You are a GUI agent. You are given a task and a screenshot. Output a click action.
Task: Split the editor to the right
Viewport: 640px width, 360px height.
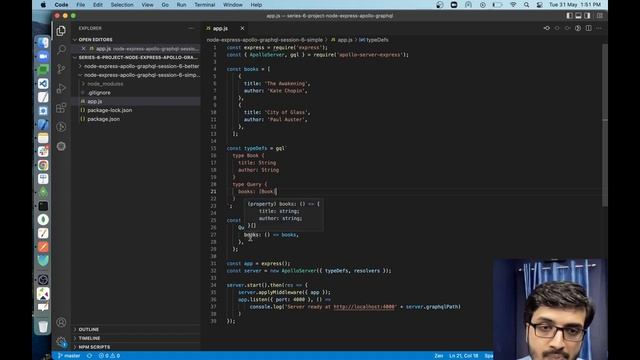[x=589, y=28]
